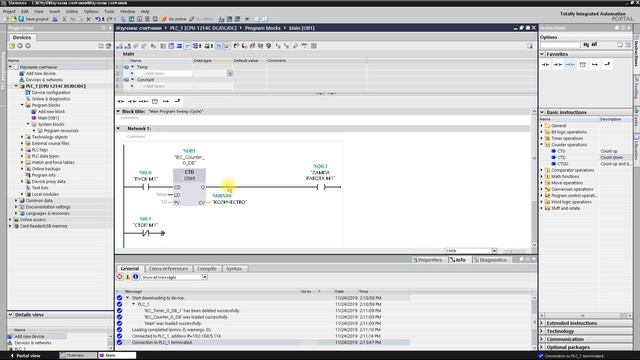Open Online & diagnostics in project tree
The image size is (640, 360).
tap(51, 99)
